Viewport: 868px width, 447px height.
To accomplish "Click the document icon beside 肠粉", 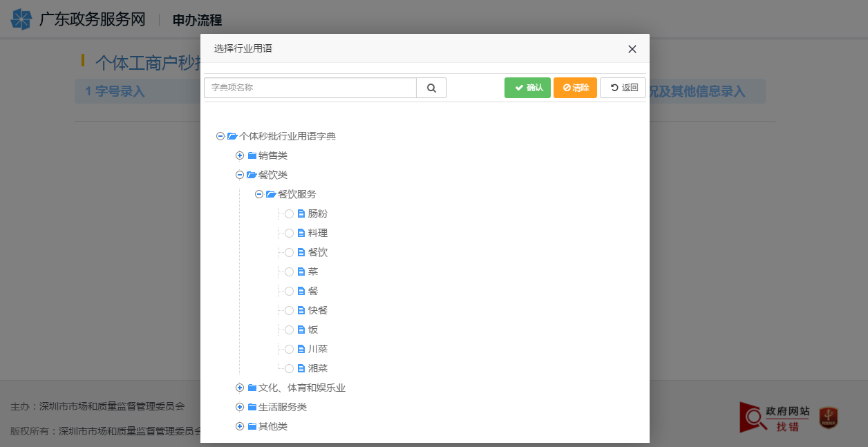I will click(301, 213).
